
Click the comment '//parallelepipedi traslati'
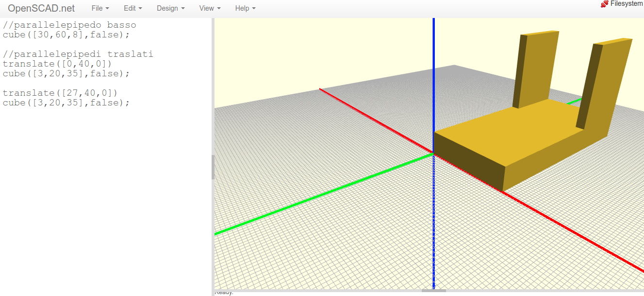(x=78, y=54)
